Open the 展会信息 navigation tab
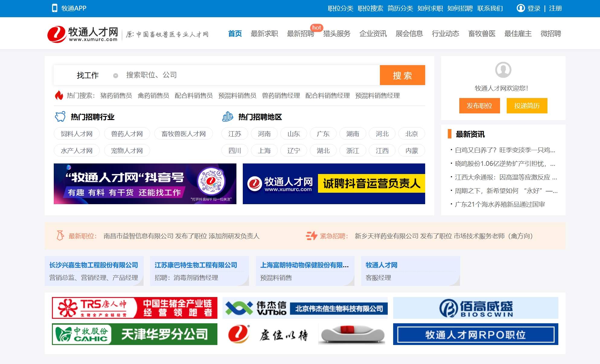Screen dimensions: 600x364 pyautogui.click(x=409, y=33)
